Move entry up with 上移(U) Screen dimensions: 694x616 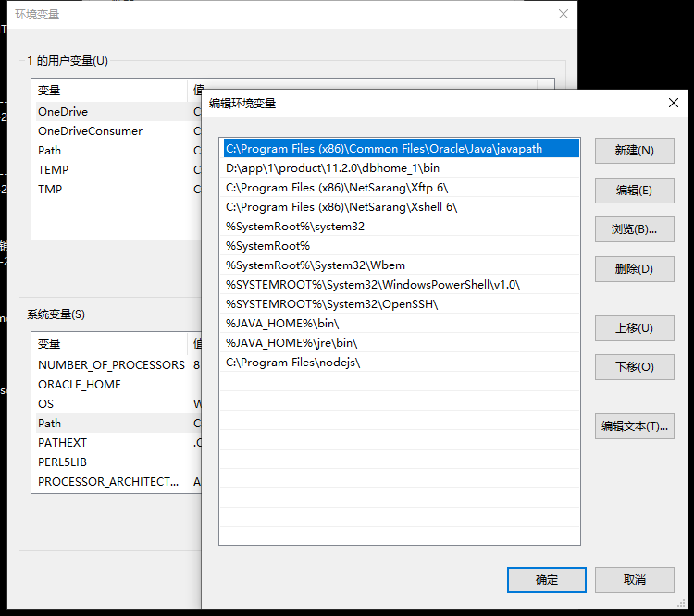634,328
